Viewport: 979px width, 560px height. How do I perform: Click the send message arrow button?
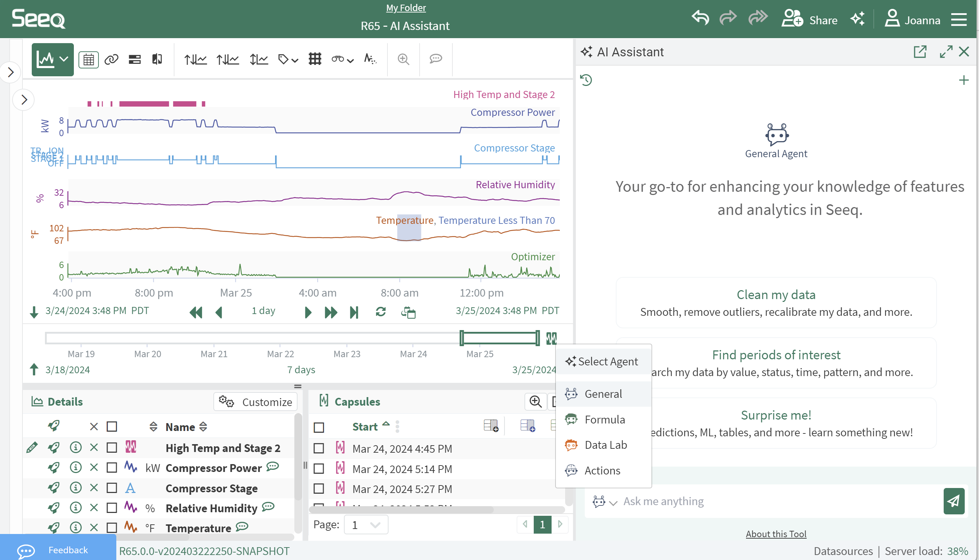954,501
